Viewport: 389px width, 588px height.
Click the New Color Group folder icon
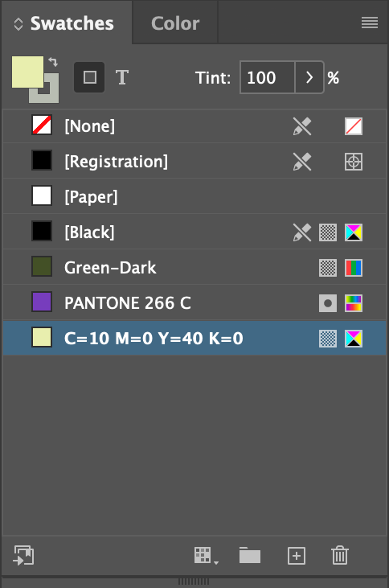point(250,555)
